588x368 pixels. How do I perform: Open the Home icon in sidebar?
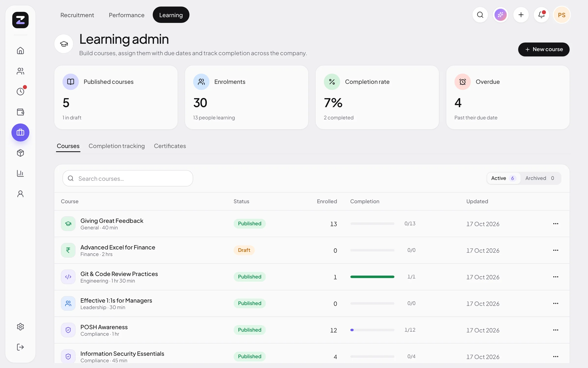coord(20,51)
